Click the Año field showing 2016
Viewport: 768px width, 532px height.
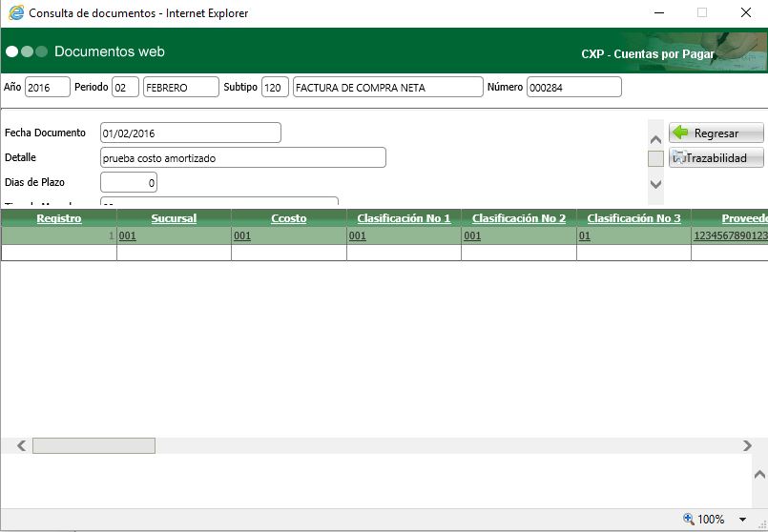coord(48,87)
